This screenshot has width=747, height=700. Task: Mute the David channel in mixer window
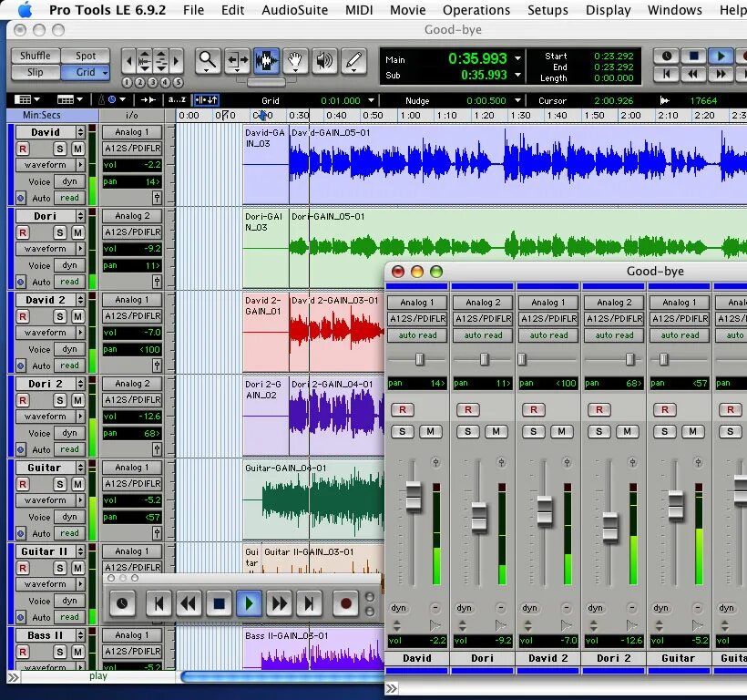click(431, 432)
